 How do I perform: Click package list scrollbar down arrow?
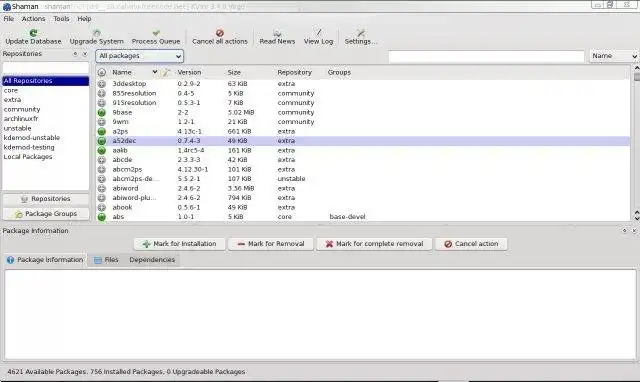click(636, 218)
